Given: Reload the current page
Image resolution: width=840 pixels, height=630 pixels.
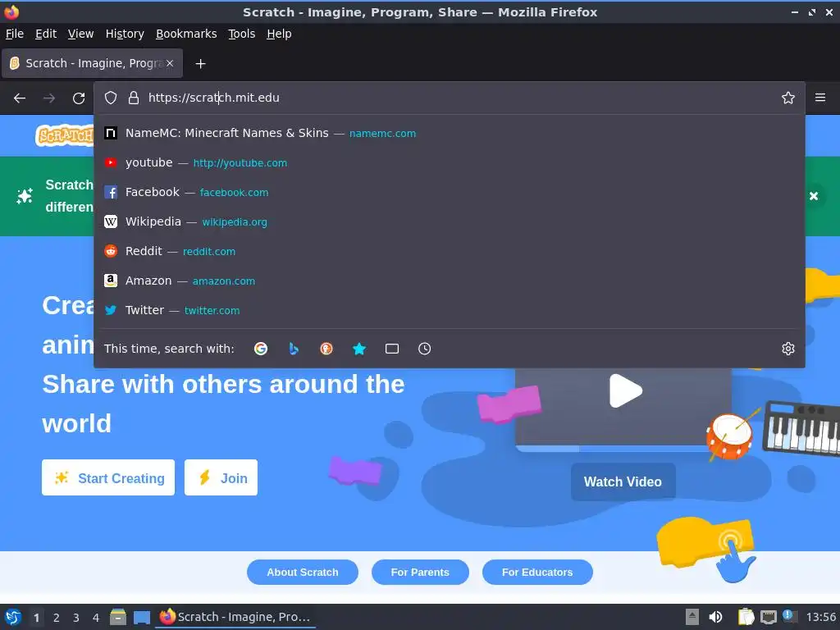Looking at the screenshot, I should point(79,98).
